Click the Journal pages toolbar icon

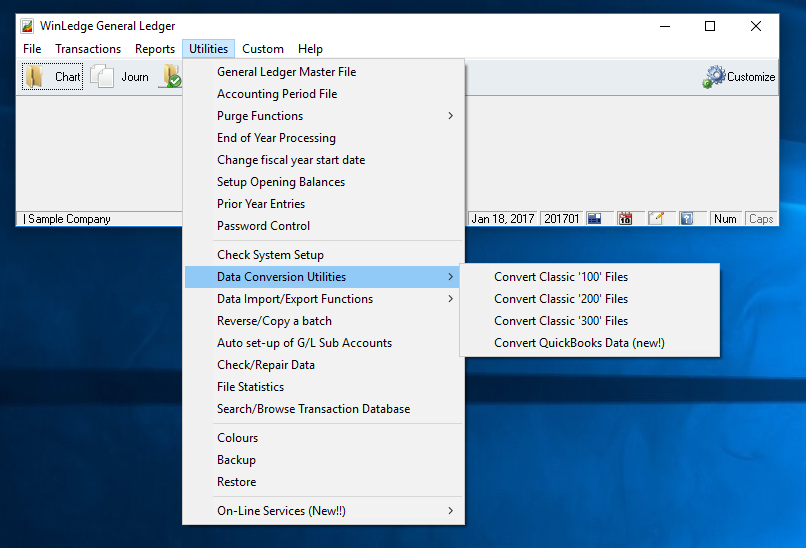tap(103, 77)
